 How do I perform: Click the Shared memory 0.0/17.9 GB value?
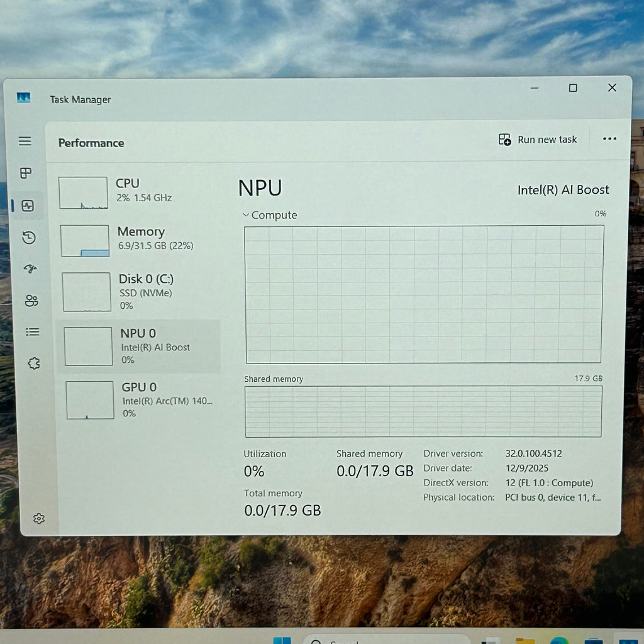point(375,470)
